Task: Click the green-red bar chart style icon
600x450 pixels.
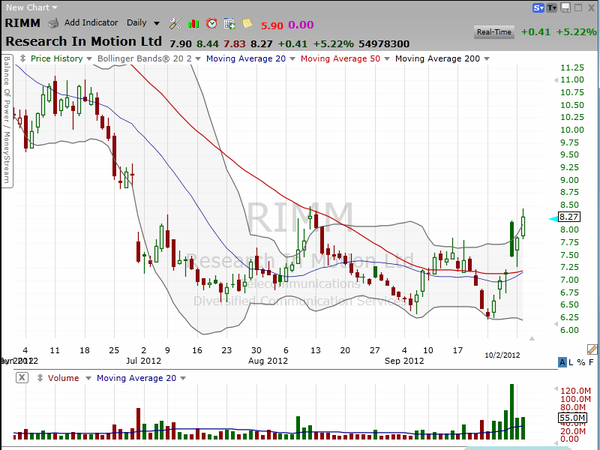Action: click(193, 24)
